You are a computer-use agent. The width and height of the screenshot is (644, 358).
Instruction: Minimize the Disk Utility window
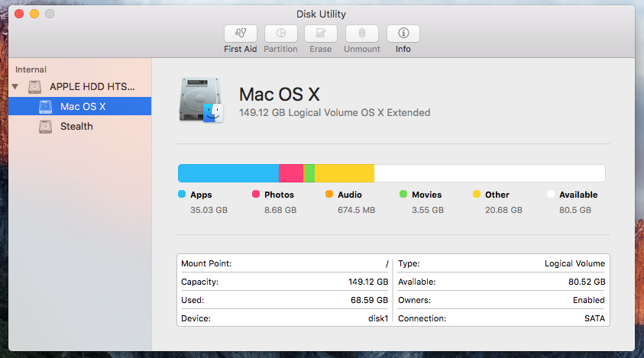(34, 14)
